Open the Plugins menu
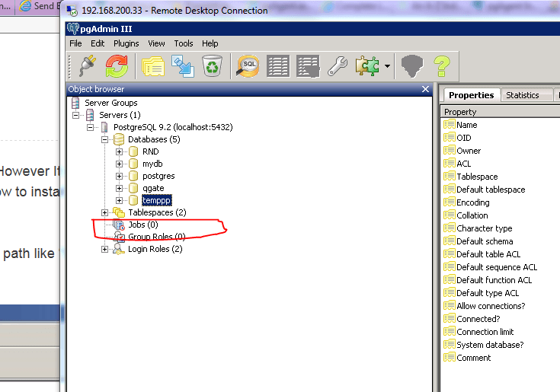 click(126, 43)
